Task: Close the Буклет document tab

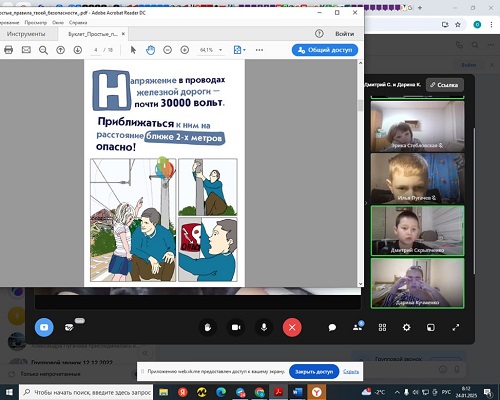Action: click(123, 34)
